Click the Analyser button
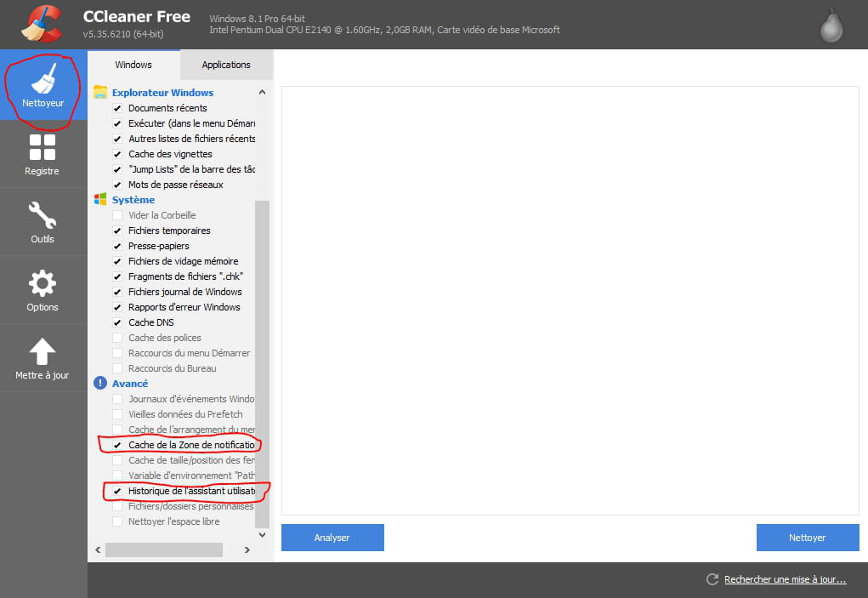Image resolution: width=868 pixels, height=598 pixels. 332,538
